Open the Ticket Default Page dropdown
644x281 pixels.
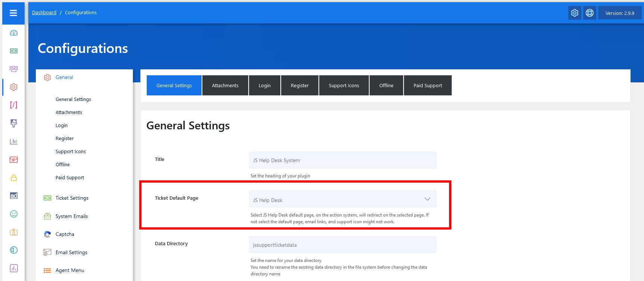click(342, 199)
